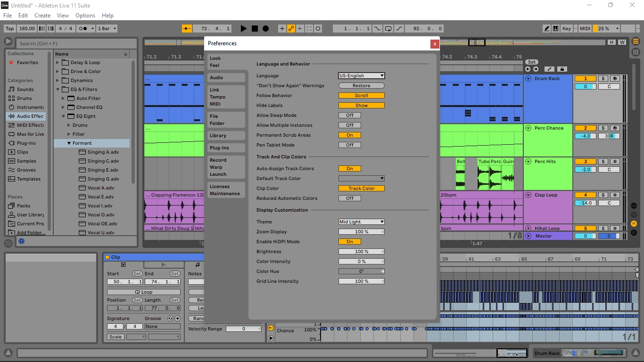Open the Default Track Color dropdown

(x=362, y=179)
